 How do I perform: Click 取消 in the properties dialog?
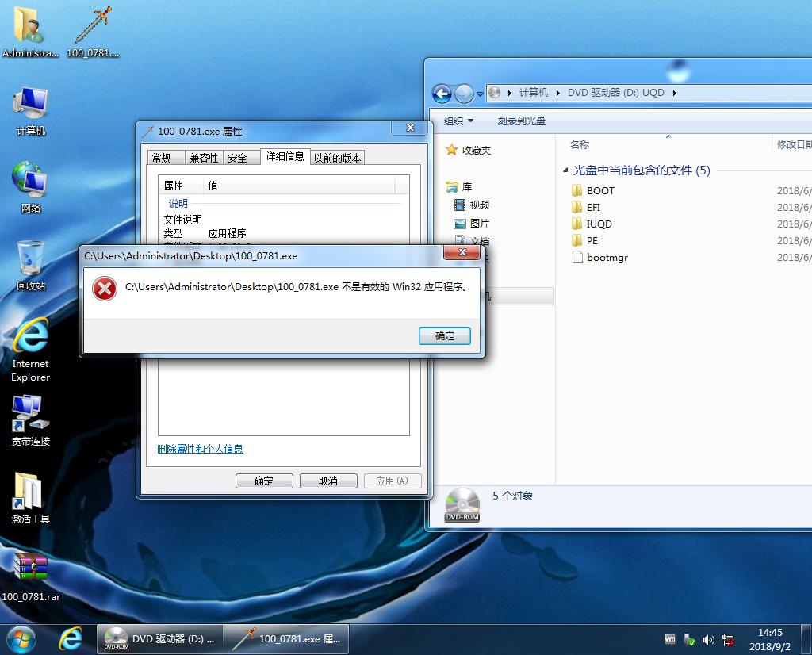tap(328, 481)
